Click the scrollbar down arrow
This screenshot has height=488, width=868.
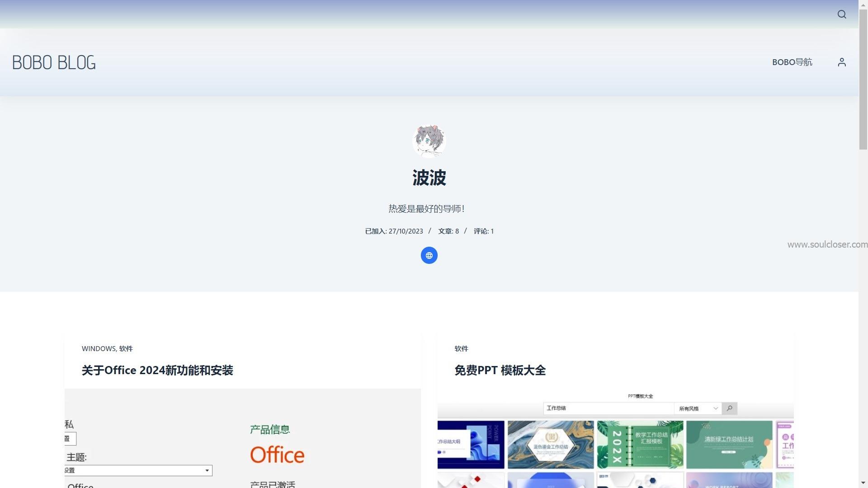[863, 483]
